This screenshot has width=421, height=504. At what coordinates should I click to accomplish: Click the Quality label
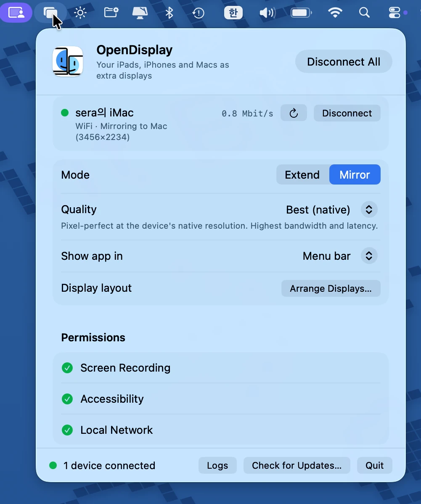(79, 209)
